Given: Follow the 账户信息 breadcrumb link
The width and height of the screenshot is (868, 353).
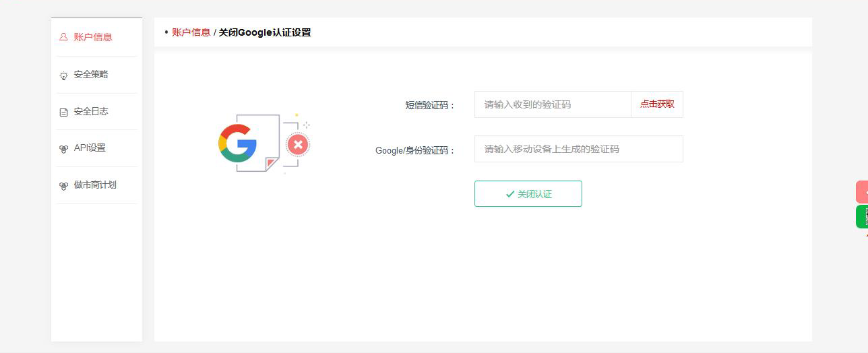Looking at the screenshot, I should point(191,32).
